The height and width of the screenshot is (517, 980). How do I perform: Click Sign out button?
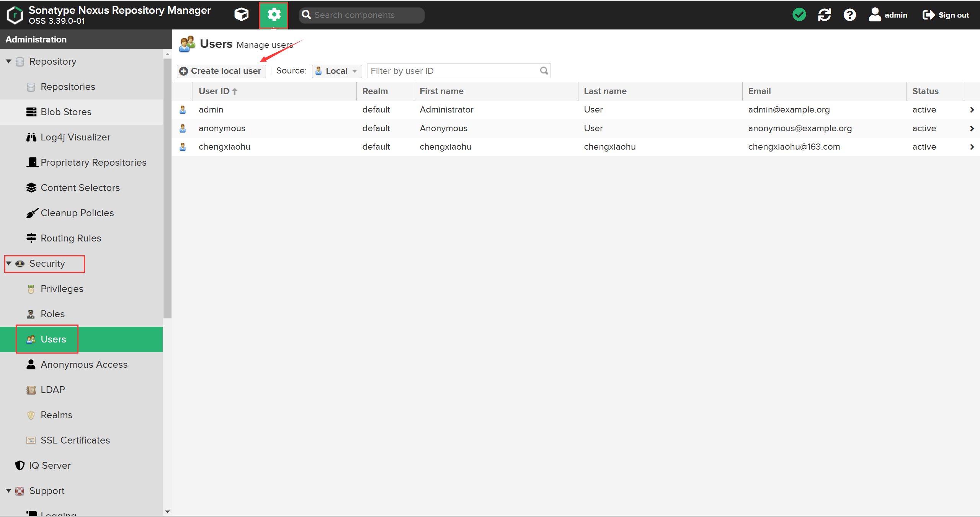pyautogui.click(x=946, y=15)
